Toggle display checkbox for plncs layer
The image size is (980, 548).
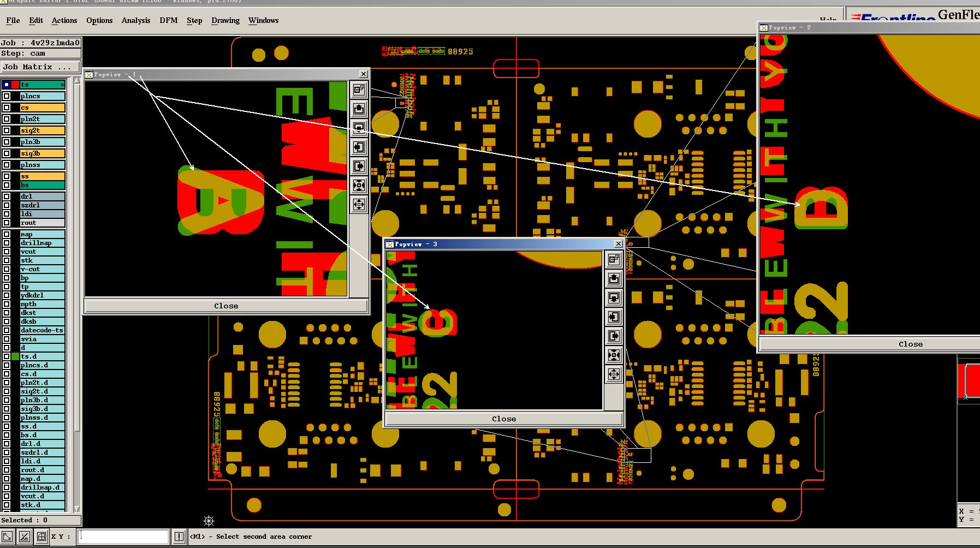7,96
